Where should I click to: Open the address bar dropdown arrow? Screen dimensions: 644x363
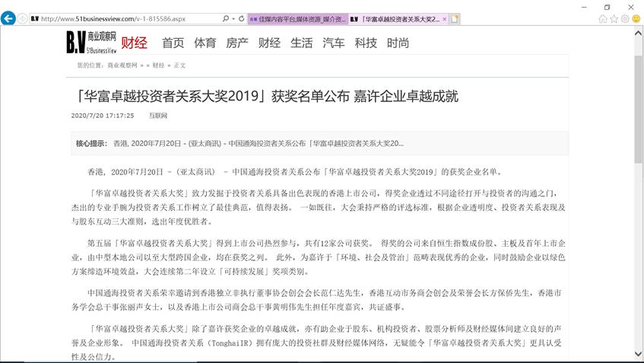pyautogui.click(x=233, y=18)
